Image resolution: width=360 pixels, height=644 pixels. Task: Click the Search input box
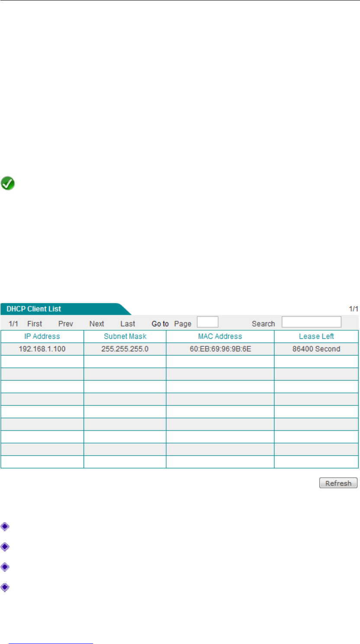[312, 322]
